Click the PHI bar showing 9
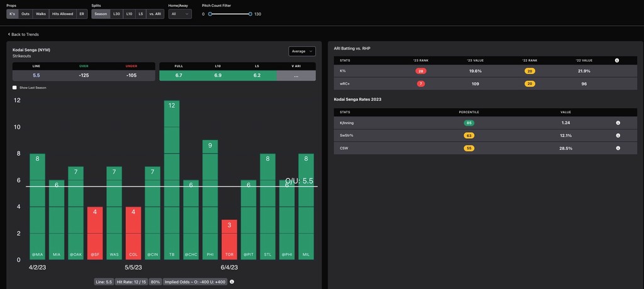Screen dimensions: 644x289 click(x=210, y=200)
